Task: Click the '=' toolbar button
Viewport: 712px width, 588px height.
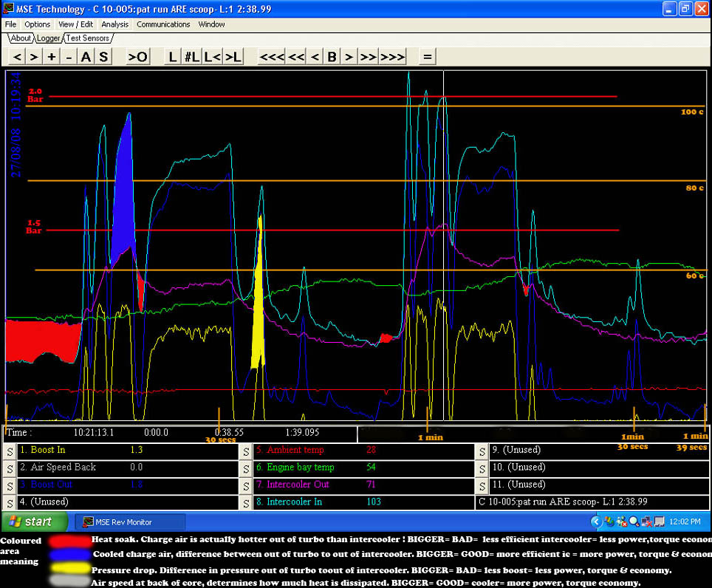Action: tap(428, 57)
